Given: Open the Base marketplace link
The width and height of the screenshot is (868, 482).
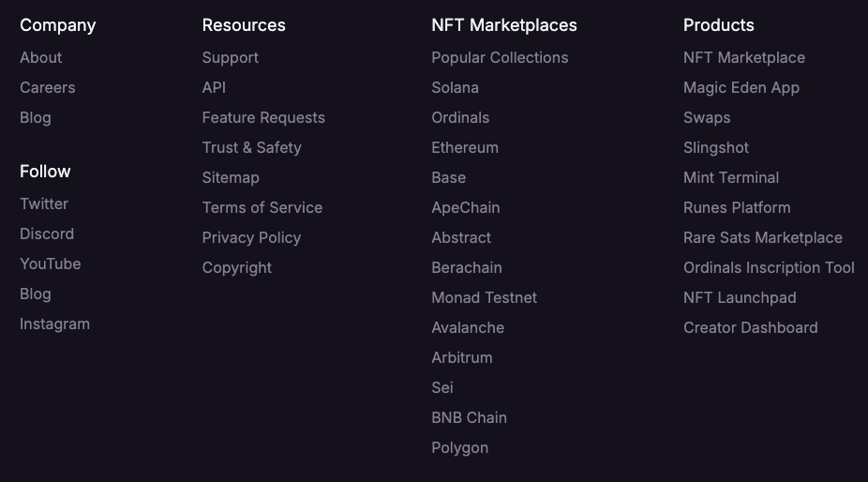Looking at the screenshot, I should coord(449,178).
